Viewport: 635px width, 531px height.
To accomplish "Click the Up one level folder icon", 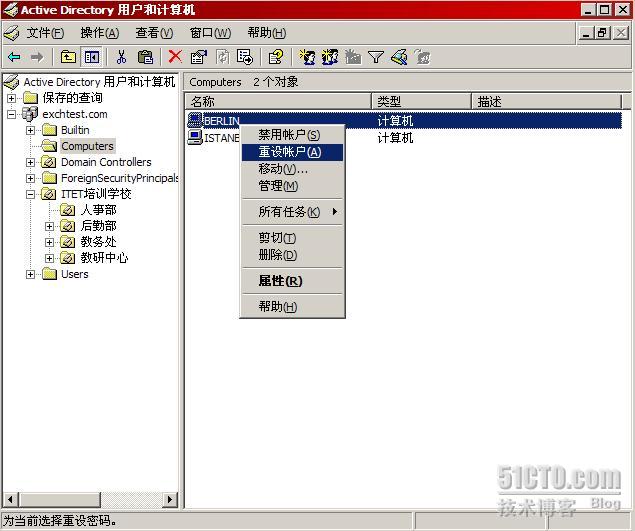I will (68, 57).
